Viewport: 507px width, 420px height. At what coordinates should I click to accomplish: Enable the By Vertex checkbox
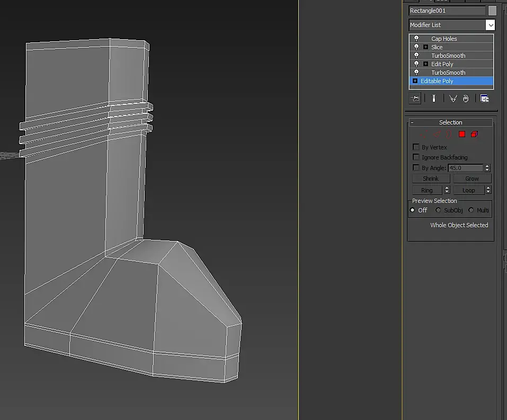(416, 147)
